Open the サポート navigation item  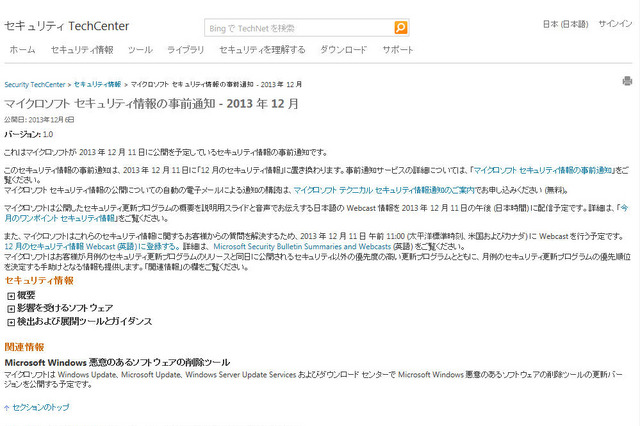point(398,50)
